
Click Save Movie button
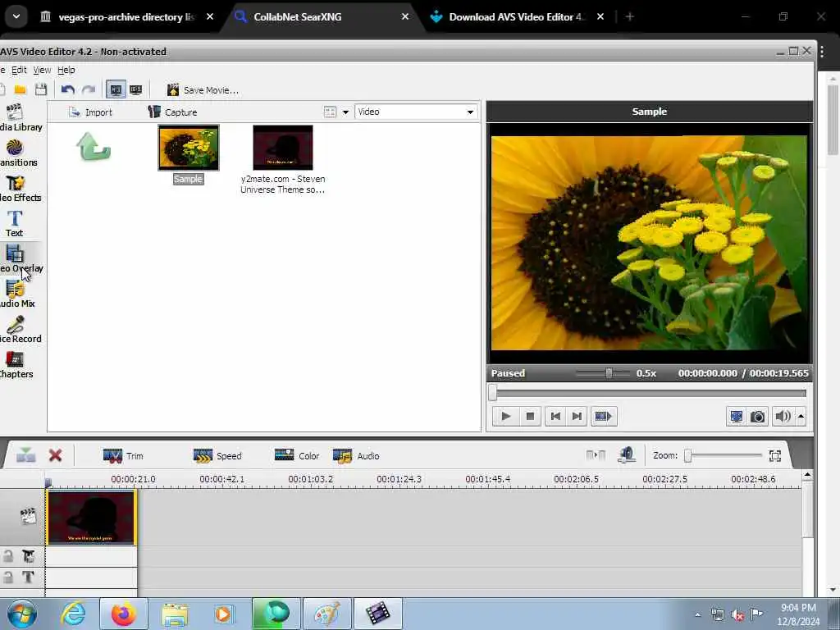203,90
